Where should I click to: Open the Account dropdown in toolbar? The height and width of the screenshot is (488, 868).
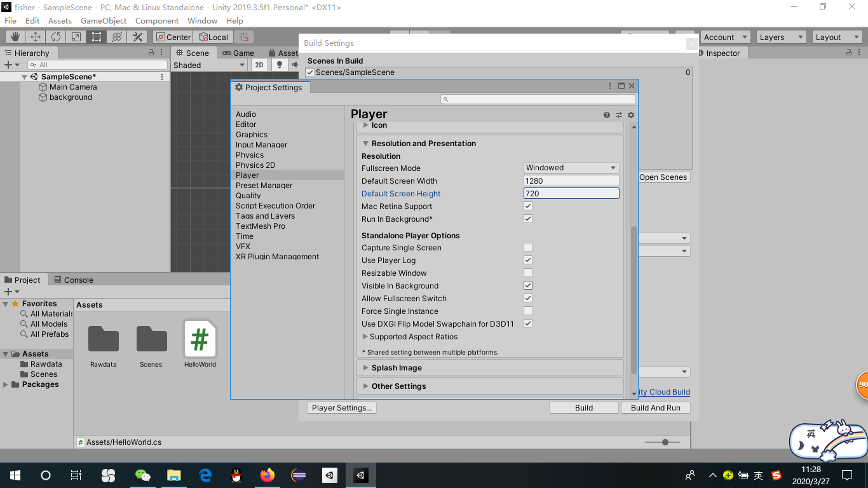point(725,37)
